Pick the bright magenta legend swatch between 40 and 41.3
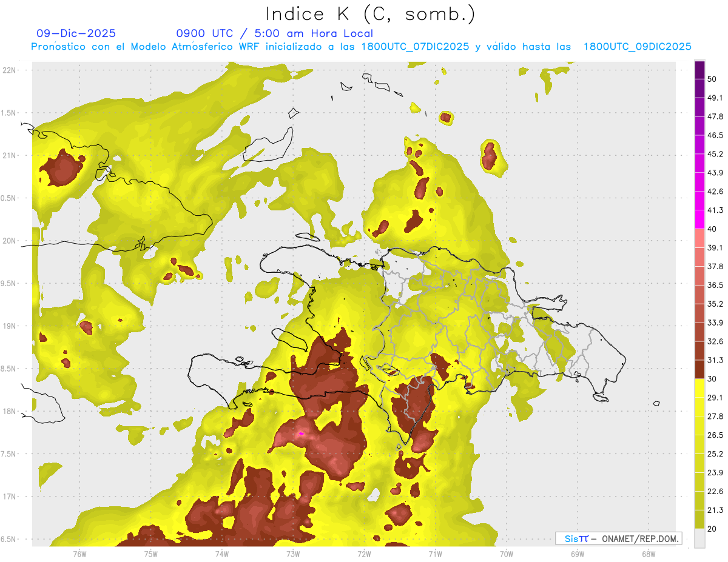The height and width of the screenshot is (562, 728). pos(700,219)
